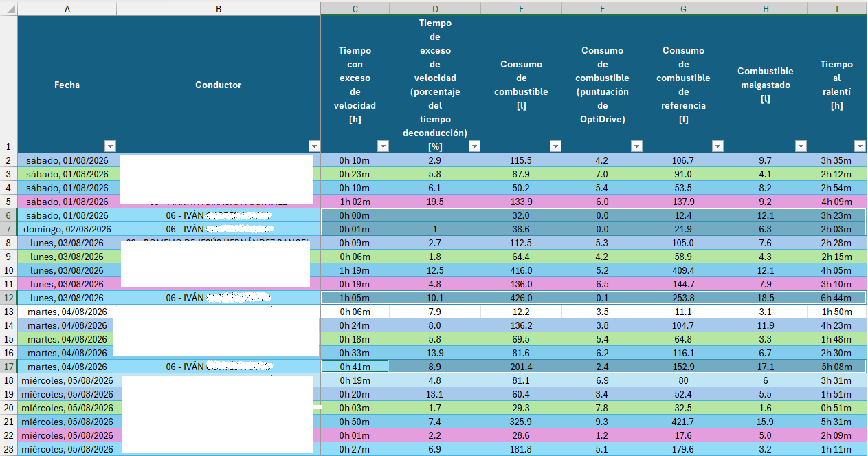868x456 pixels.
Task: Open filter for Tiempo con exceso de velocidad [h]
Action: (x=383, y=146)
